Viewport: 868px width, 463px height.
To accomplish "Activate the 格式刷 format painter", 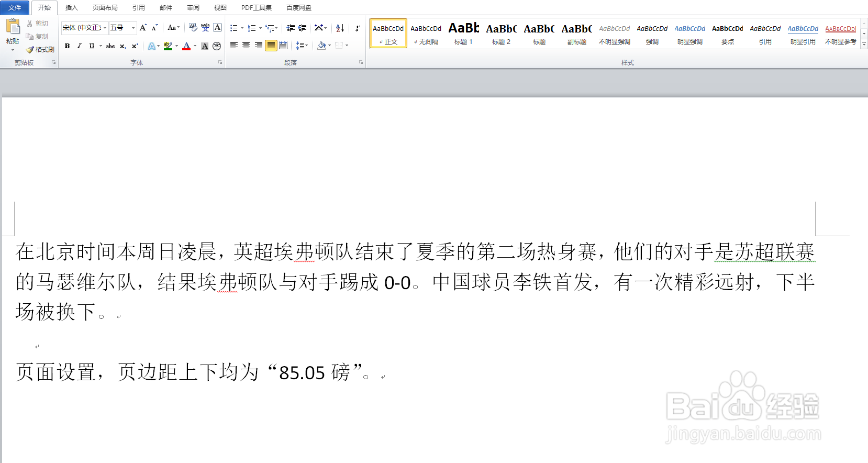I will [x=40, y=50].
